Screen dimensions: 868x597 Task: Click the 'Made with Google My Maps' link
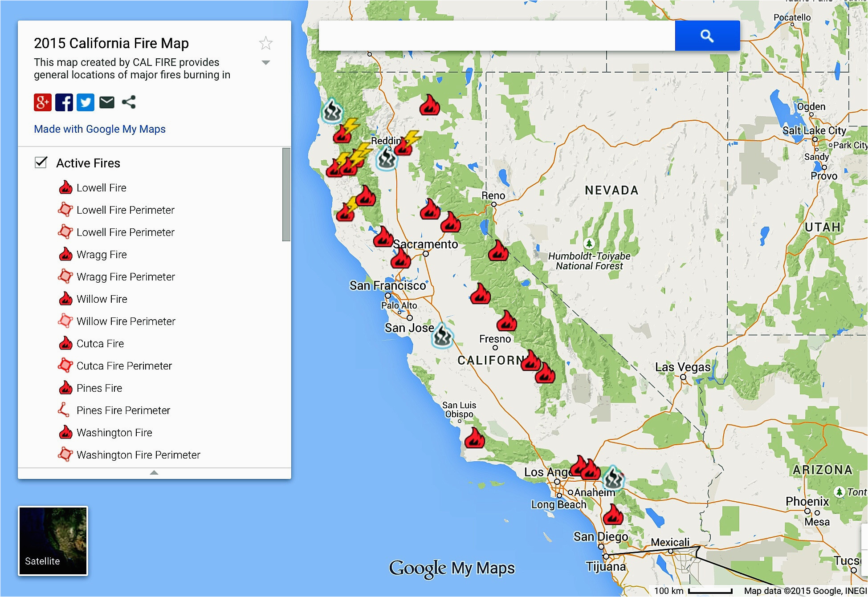pyautogui.click(x=101, y=129)
